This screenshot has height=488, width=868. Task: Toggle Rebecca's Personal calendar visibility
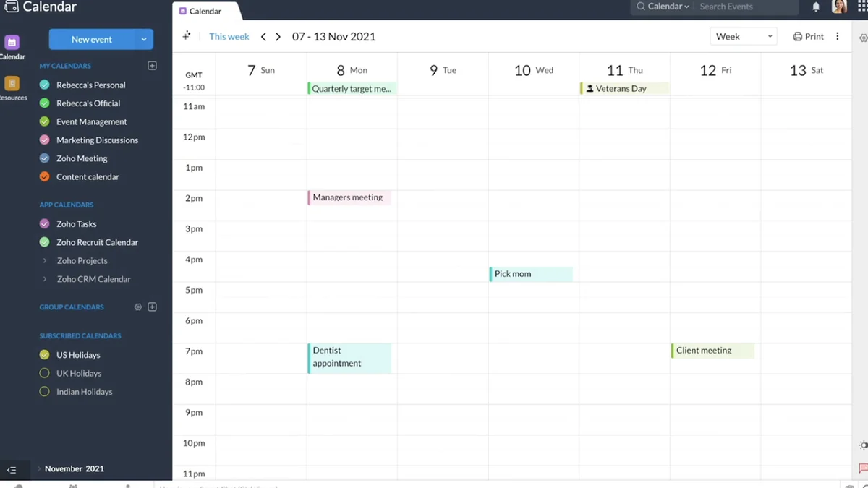pyautogui.click(x=44, y=85)
